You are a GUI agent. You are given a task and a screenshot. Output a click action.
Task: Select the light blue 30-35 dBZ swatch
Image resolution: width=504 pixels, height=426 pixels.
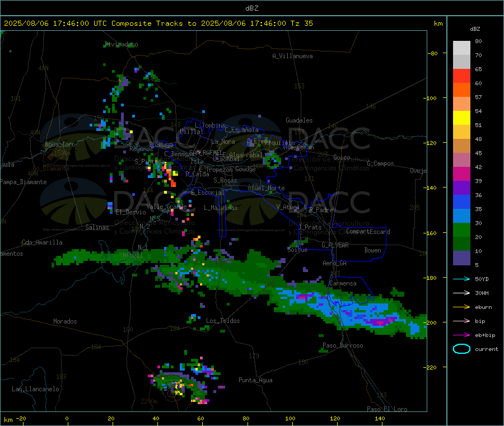(x=461, y=216)
